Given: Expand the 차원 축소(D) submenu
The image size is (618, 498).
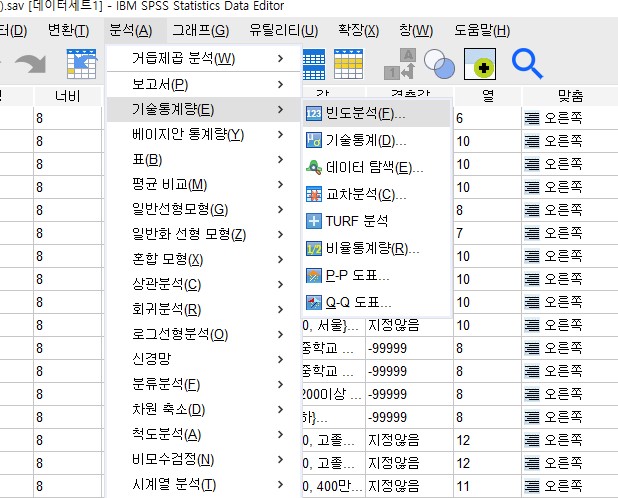Looking at the screenshot, I should [204, 410].
